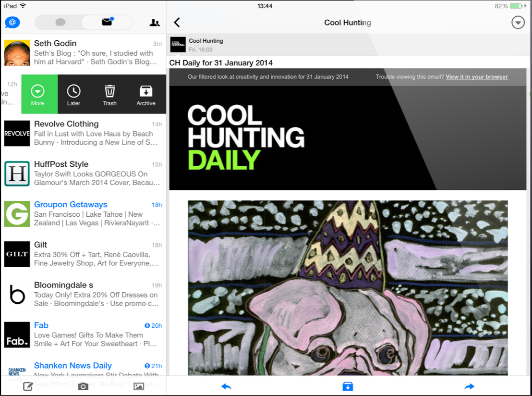
Task: Snooze message with the Later clock icon
Action: 73,95
